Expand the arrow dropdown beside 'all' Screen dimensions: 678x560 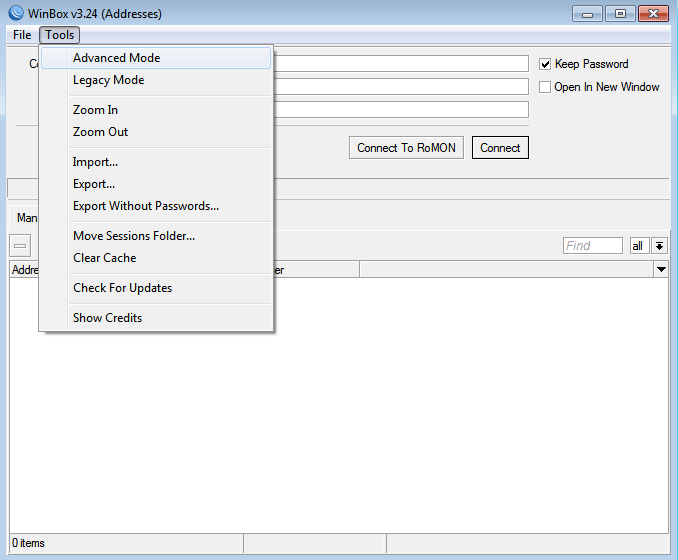[x=659, y=246]
